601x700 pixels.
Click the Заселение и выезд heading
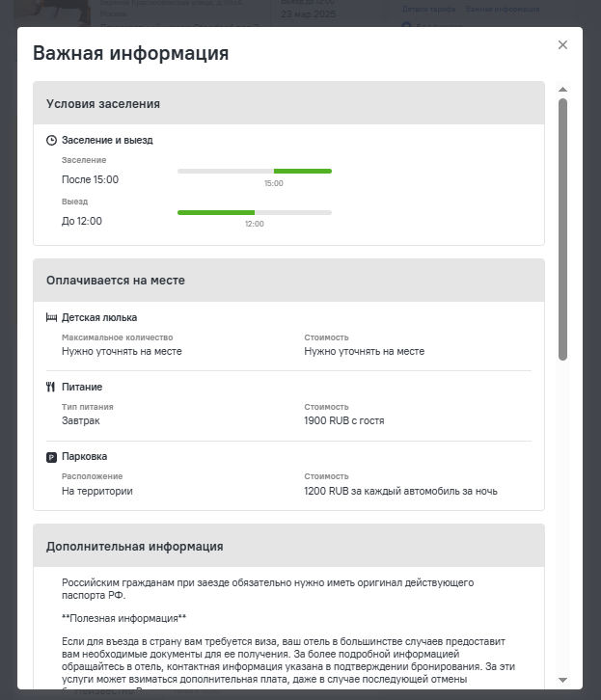107,140
